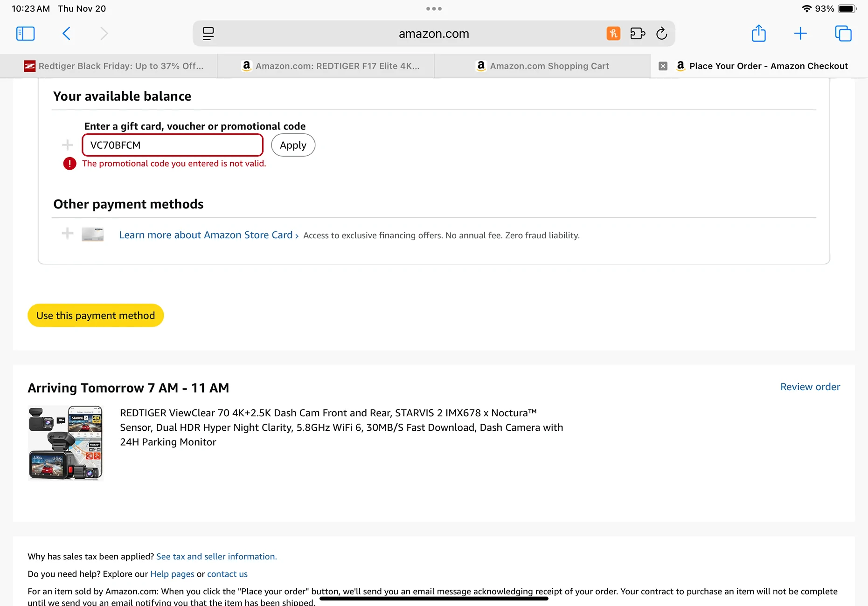Open the REDTIGER dash cam product thumbnail
868x606 pixels.
click(66, 443)
